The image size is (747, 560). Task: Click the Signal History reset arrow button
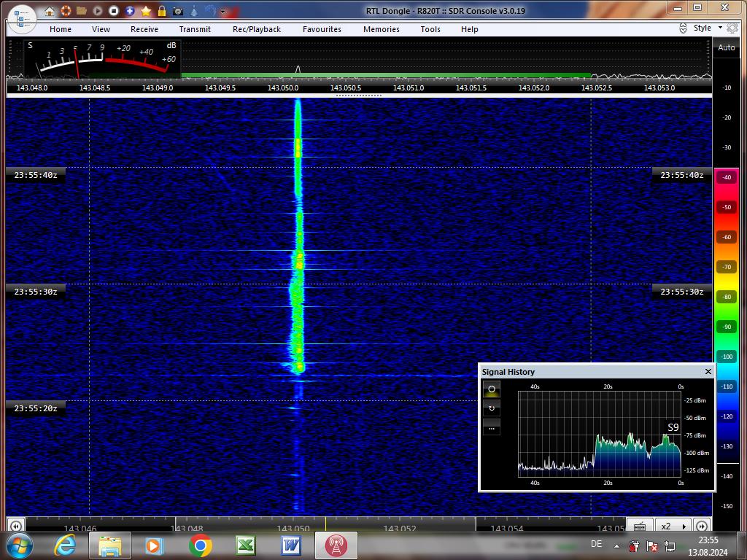492,408
